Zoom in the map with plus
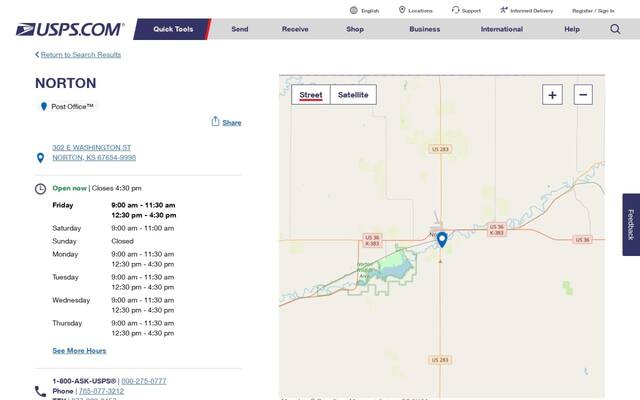Image resolution: width=640 pixels, height=400 pixels. point(552,95)
